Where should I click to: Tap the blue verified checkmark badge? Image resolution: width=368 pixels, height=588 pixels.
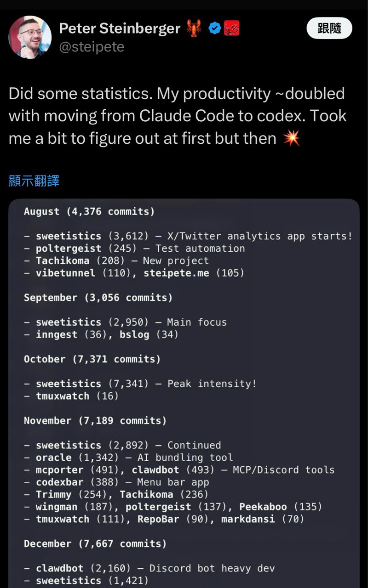point(214,28)
